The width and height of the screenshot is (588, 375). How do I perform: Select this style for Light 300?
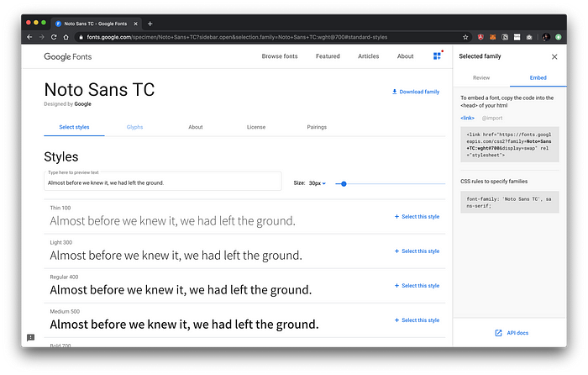pos(417,251)
